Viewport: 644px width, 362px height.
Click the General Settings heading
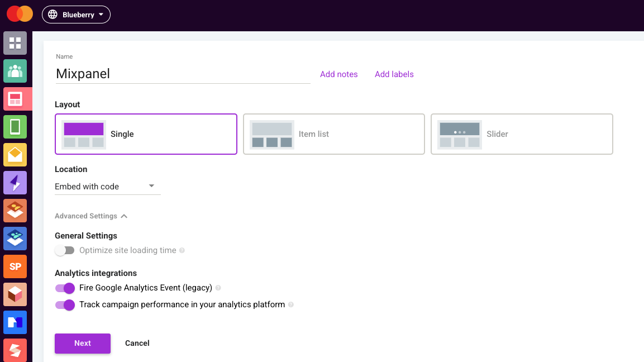[x=86, y=236]
